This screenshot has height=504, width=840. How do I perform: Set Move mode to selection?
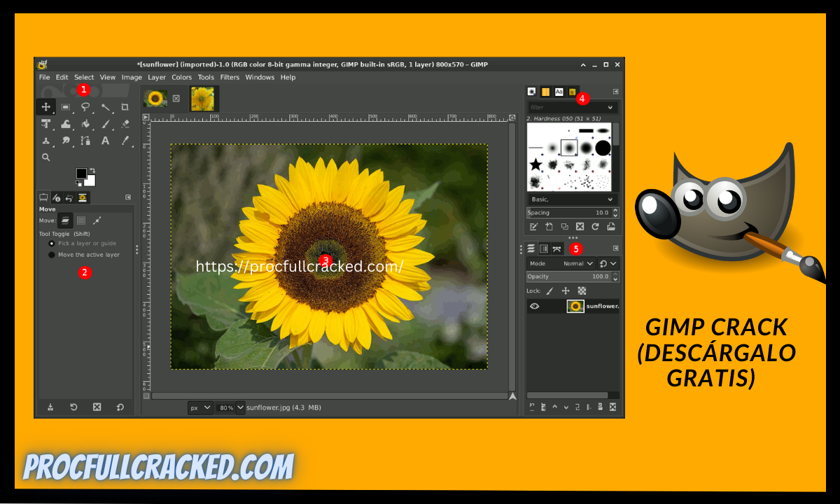pyautogui.click(x=81, y=220)
